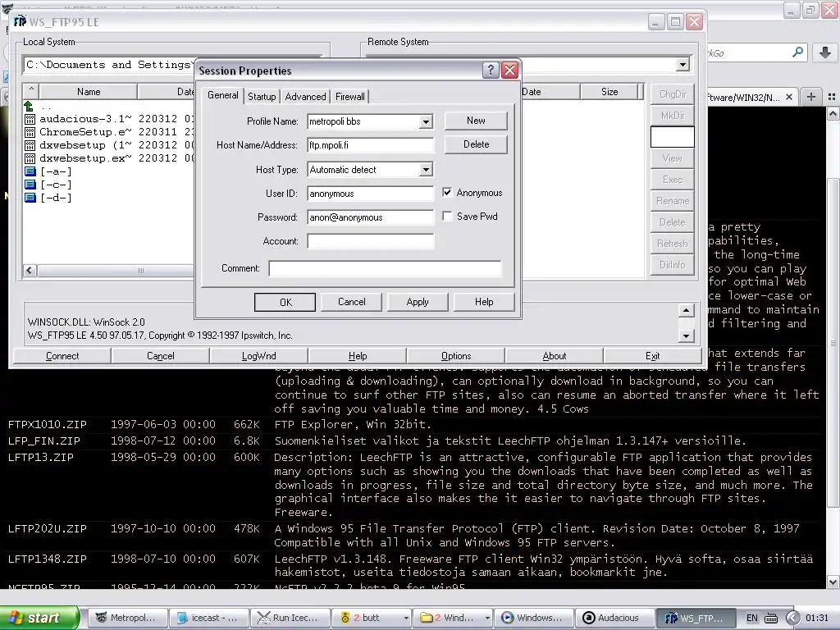Image resolution: width=840 pixels, height=630 pixels.
Task: Click the About button in WS_FTP95
Action: coord(554,356)
